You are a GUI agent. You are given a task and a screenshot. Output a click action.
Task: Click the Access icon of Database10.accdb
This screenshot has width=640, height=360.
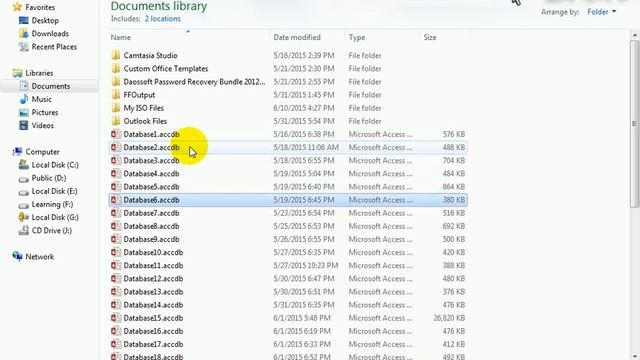(x=116, y=252)
